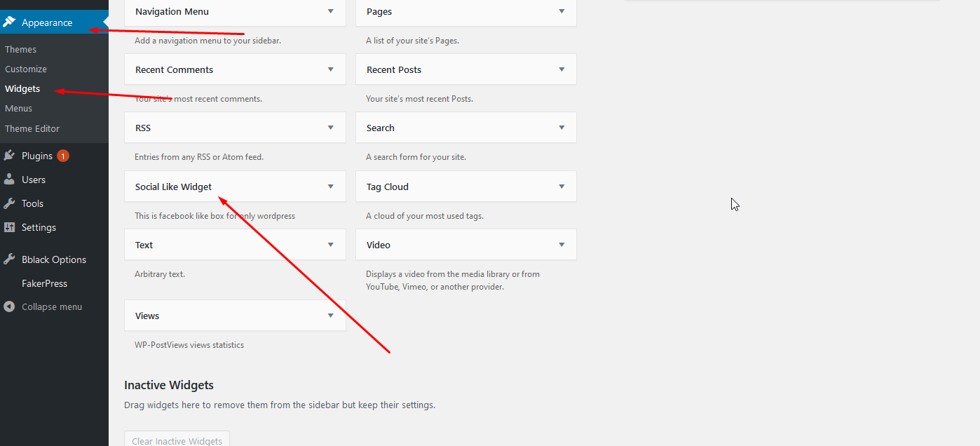This screenshot has height=446, width=980.
Task: Select the Text widget title
Action: tap(144, 245)
